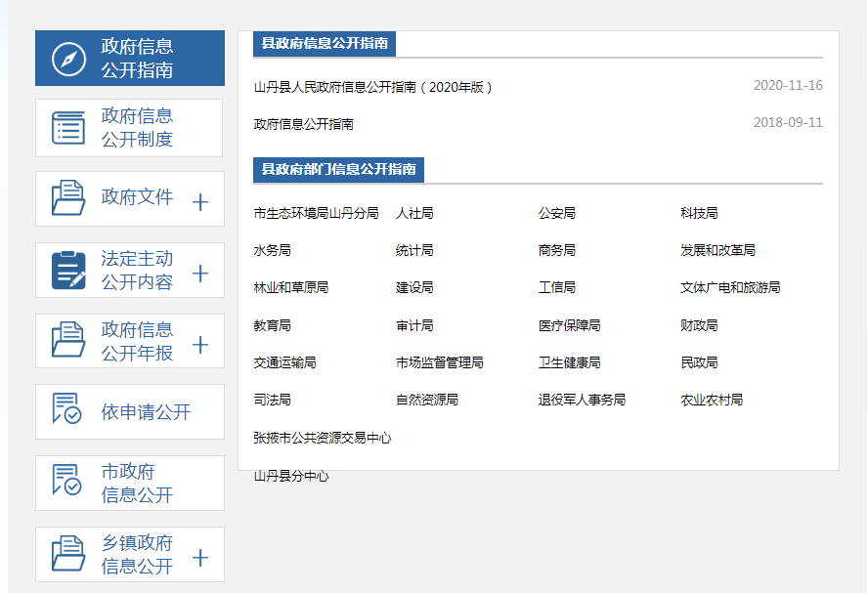The width and height of the screenshot is (868, 593).
Task: Open 法定主动公开内容 sidebar label
Action: pos(137,271)
